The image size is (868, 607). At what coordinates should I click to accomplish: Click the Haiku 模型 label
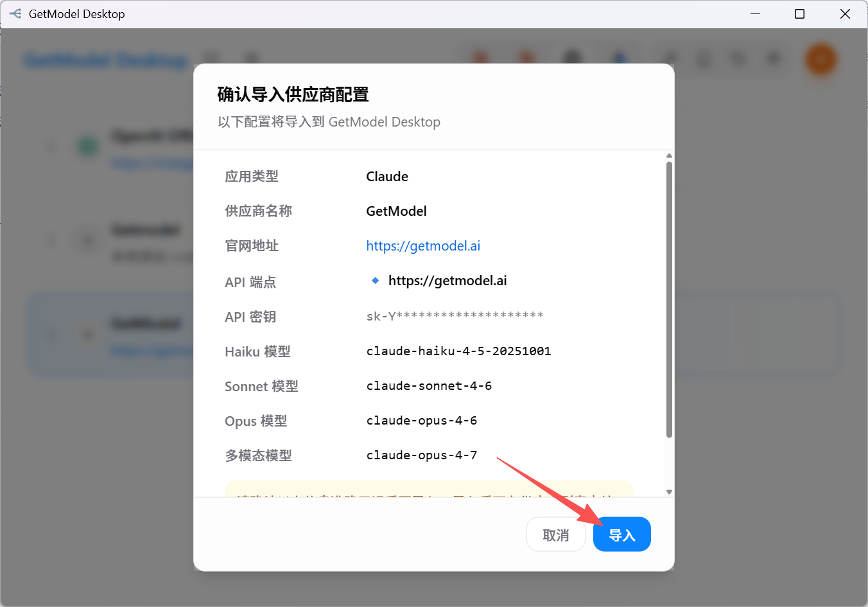[x=257, y=351]
